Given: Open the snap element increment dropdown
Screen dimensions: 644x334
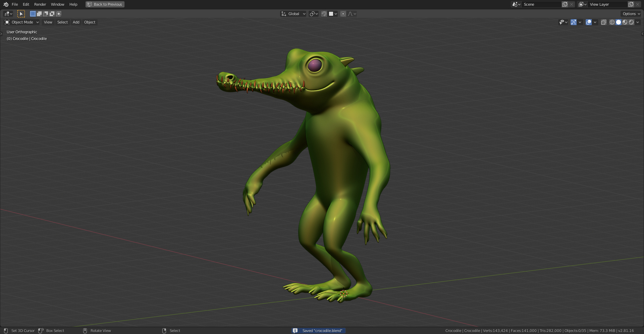Looking at the screenshot, I should click(333, 14).
